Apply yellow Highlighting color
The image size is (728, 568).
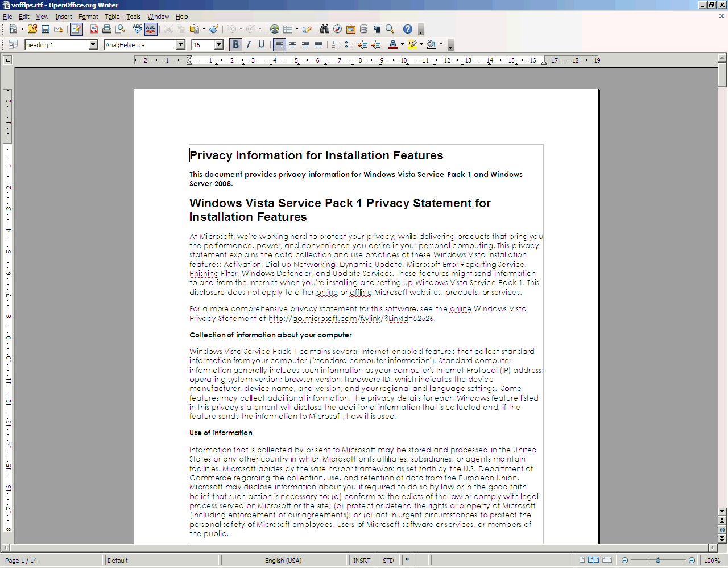(x=412, y=44)
